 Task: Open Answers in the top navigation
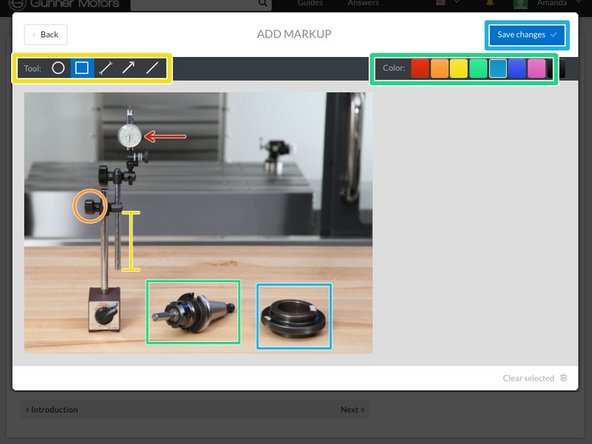[x=363, y=3]
